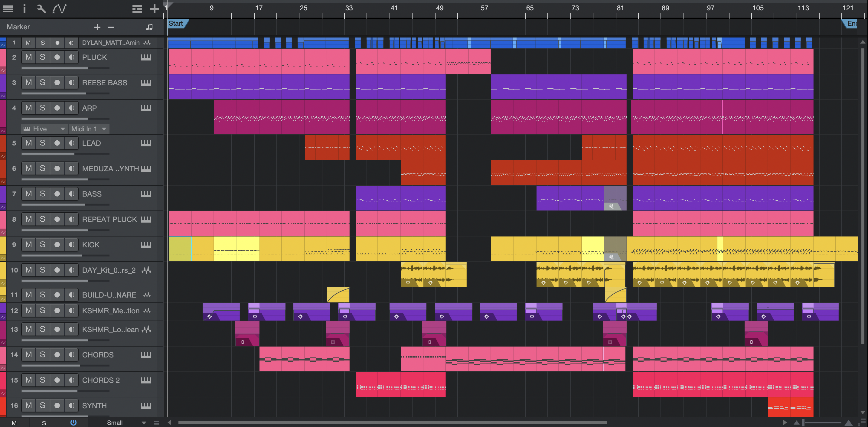Open the track inspector info icon

click(24, 9)
